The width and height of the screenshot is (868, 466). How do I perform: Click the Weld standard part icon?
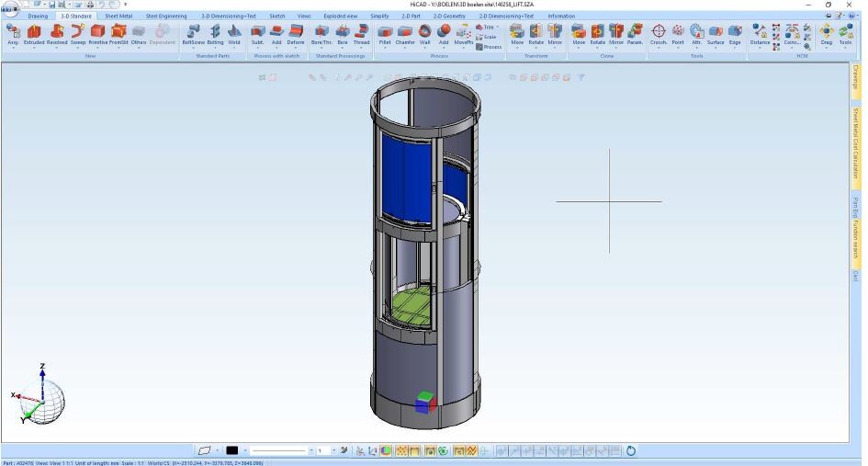tap(234, 34)
